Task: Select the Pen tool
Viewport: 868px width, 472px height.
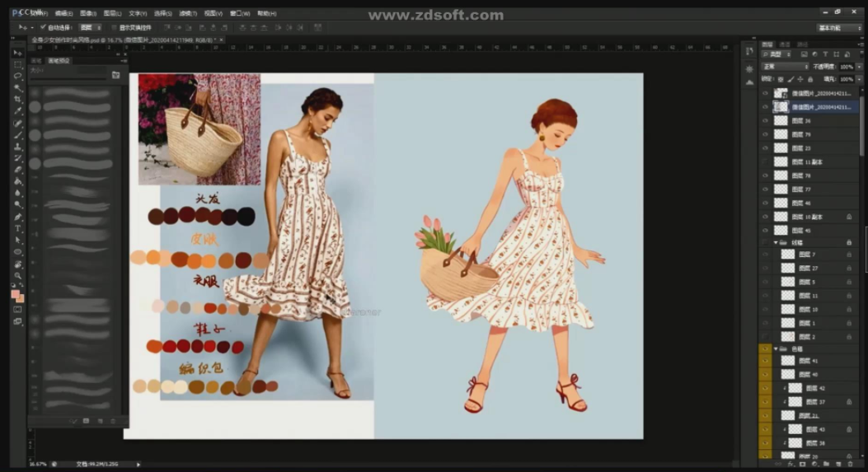Action: click(18, 217)
